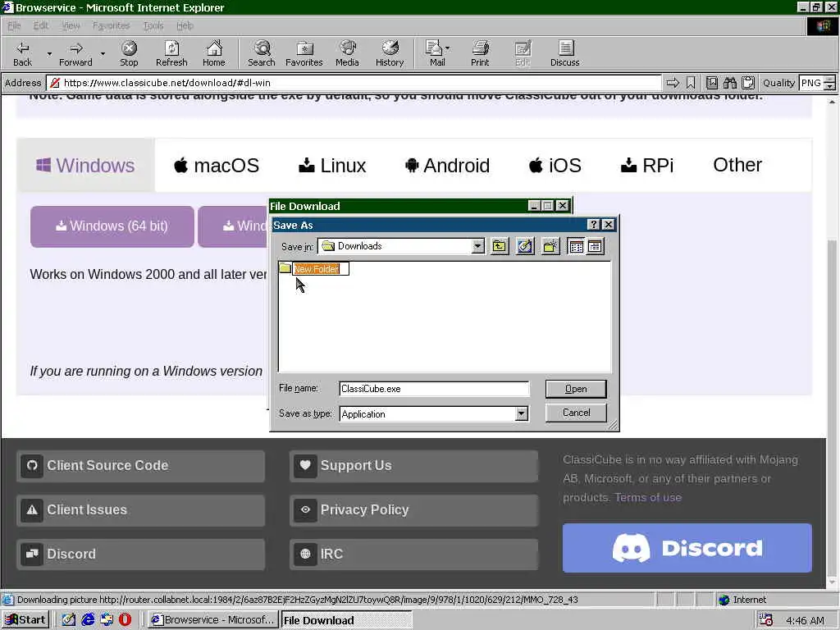Open the IRC footer link
The height and width of the screenshot is (630, 840).
[x=414, y=554]
